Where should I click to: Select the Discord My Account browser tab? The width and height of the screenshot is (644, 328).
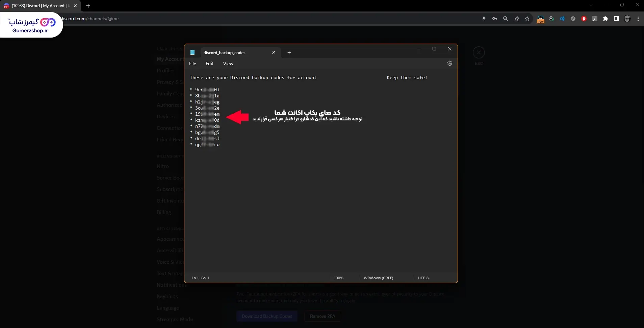pos(41,6)
